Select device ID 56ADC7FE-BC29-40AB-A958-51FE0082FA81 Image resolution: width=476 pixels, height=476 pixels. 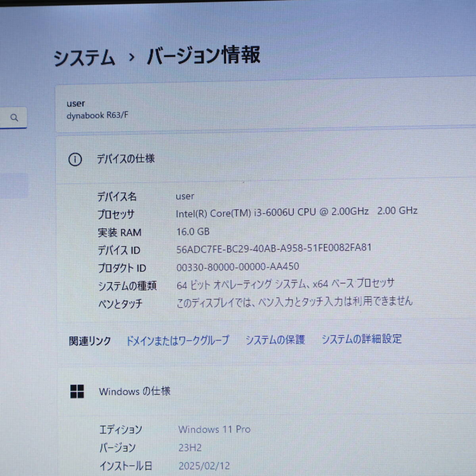[x=274, y=248]
